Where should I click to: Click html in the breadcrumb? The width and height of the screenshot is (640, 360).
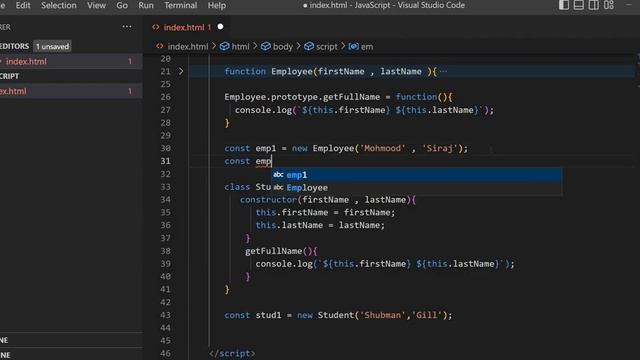[x=240, y=47]
